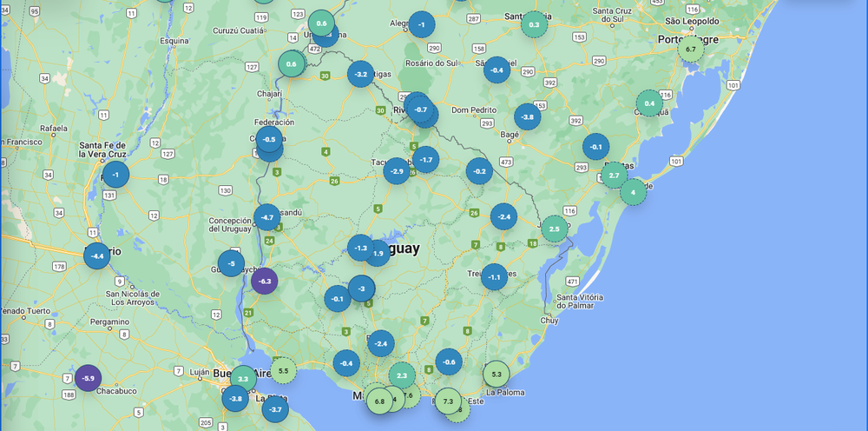868x431 pixels.
Task: Open the -1.1 marker near Treinta y Tres
Action: point(495,277)
